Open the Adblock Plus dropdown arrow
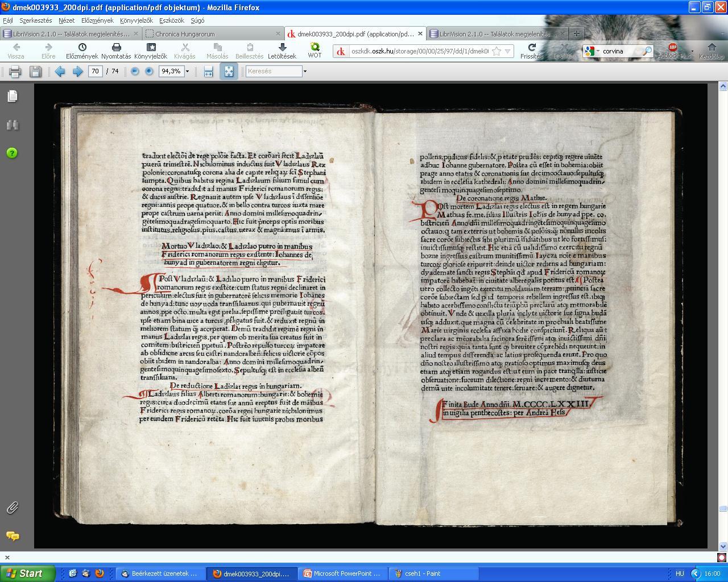Screen dimensions: 728x582 click(x=692, y=51)
